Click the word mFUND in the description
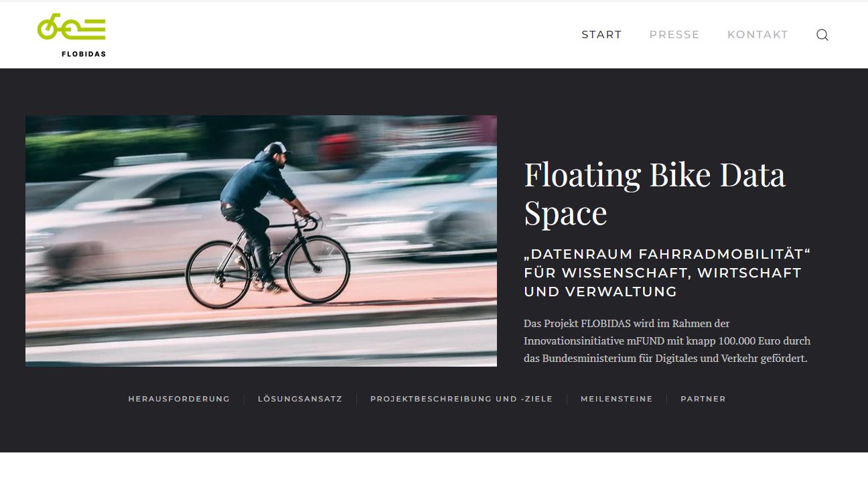The image size is (868, 496). [x=646, y=340]
